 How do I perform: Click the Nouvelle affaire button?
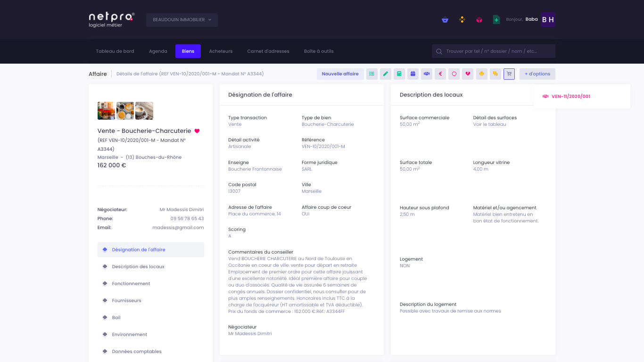340,74
